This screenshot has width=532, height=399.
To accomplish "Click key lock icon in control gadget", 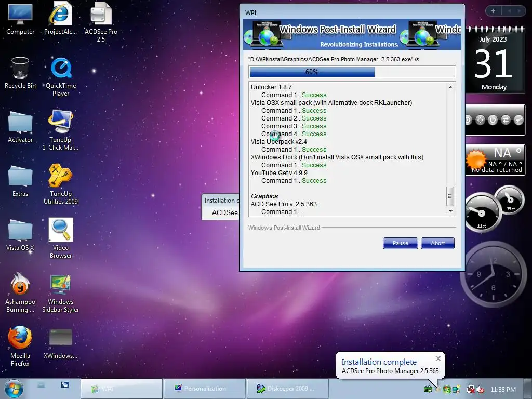I will [x=519, y=120].
